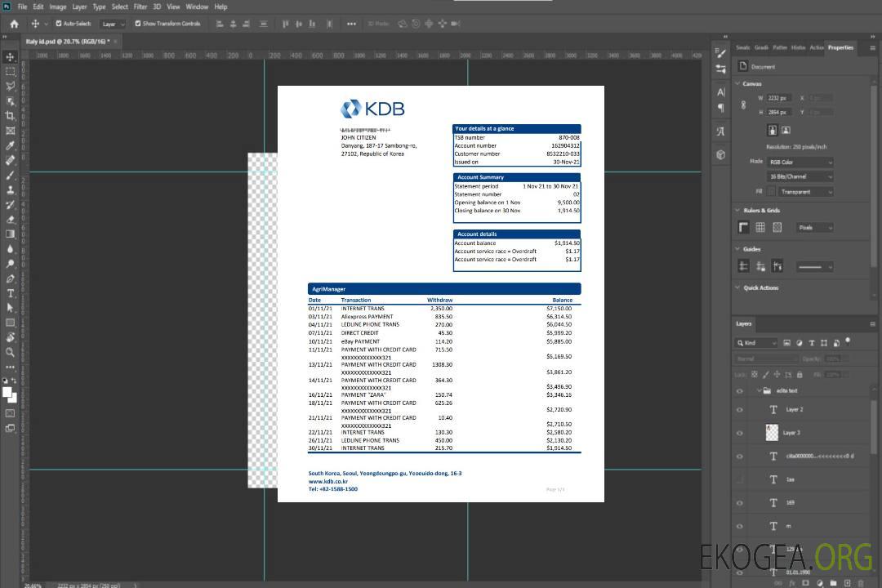Click the canvas width W field
Image resolution: width=882 pixels, height=588 pixels.
779,98
